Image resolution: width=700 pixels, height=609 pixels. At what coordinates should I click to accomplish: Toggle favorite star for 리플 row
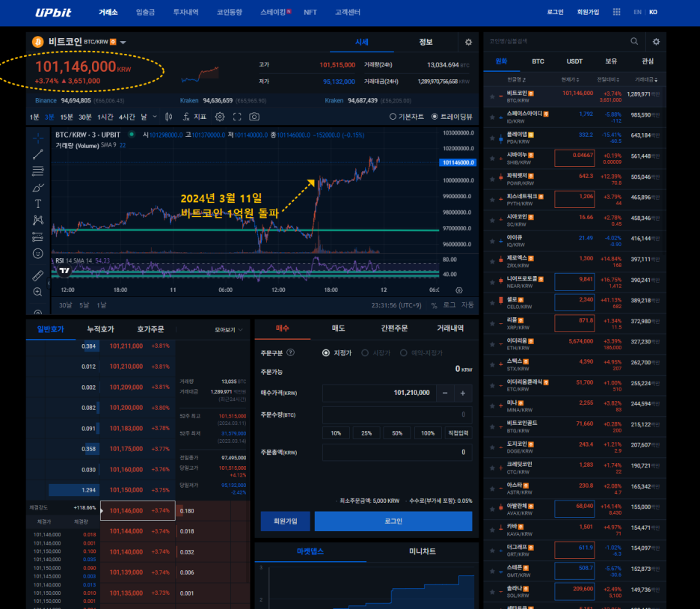click(492, 324)
